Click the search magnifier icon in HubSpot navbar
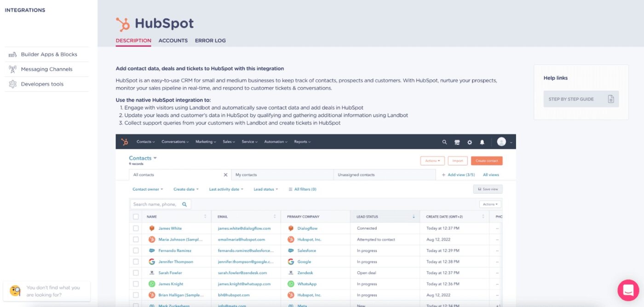Viewport: 644px width, 307px height. (x=444, y=142)
